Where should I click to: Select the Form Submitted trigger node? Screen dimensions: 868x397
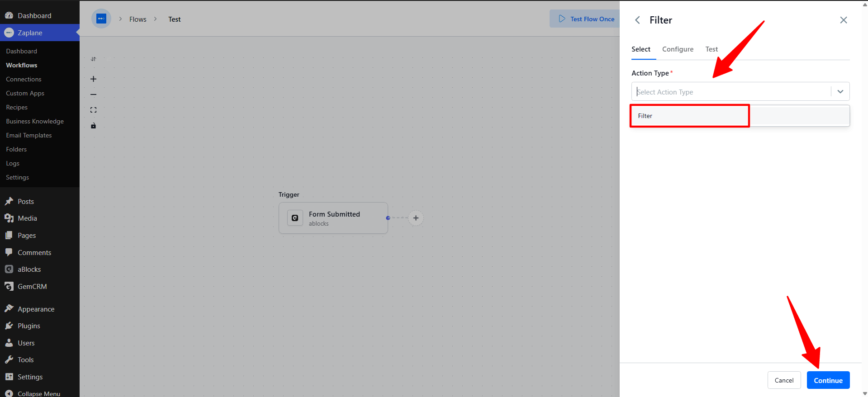click(333, 218)
